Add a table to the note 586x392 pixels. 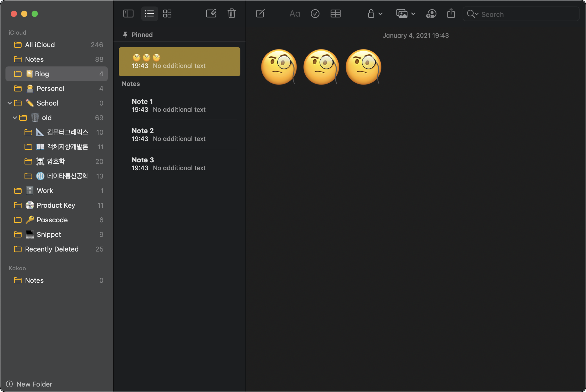(335, 14)
